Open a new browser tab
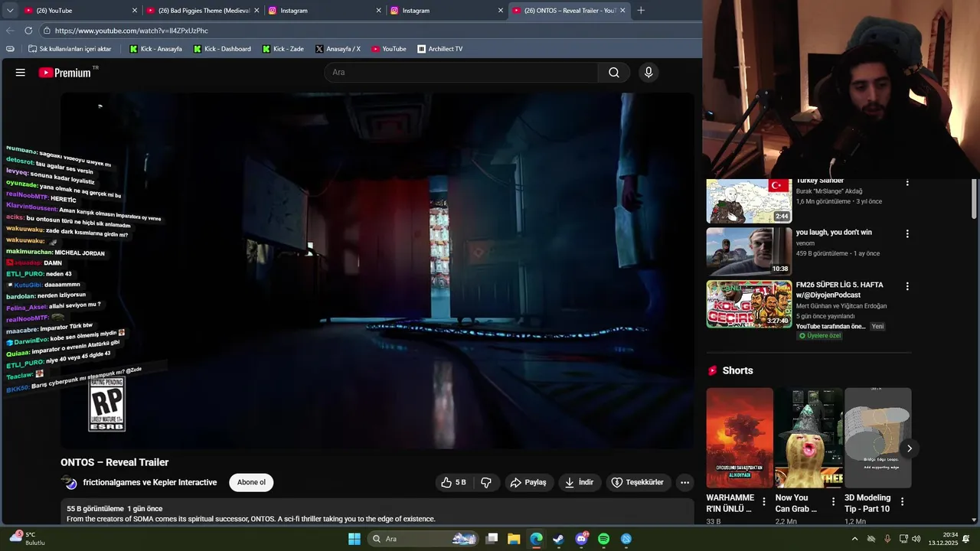The width and height of the screenshot is (980, 551). (641, 11)
